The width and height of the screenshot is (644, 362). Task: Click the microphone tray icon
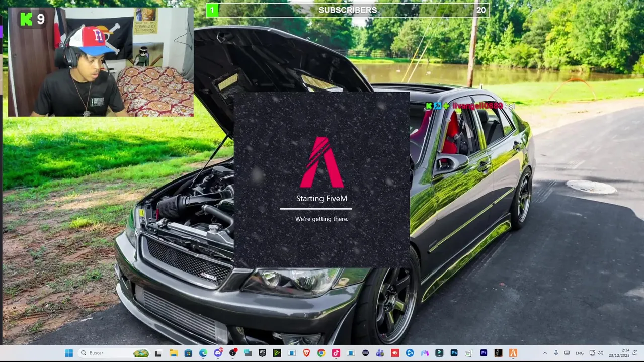click(556, 353)
